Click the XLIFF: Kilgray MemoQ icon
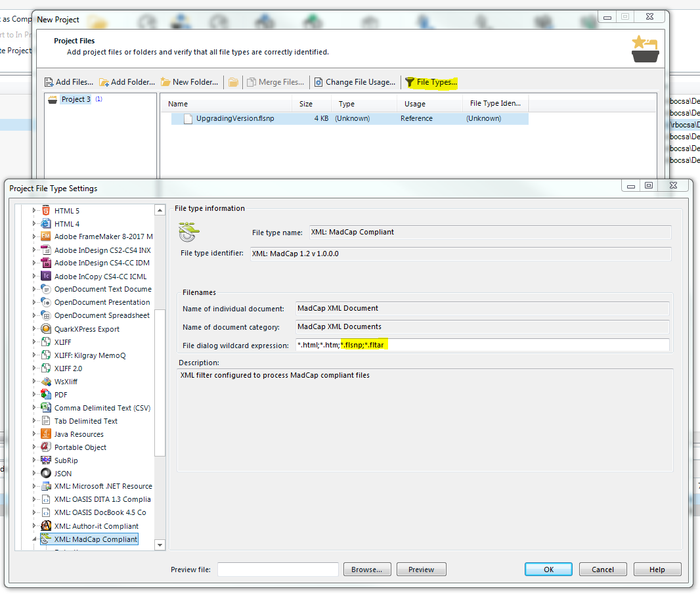Image resolution: width=700 pixels, height=603 pixels. click(46, 355)
